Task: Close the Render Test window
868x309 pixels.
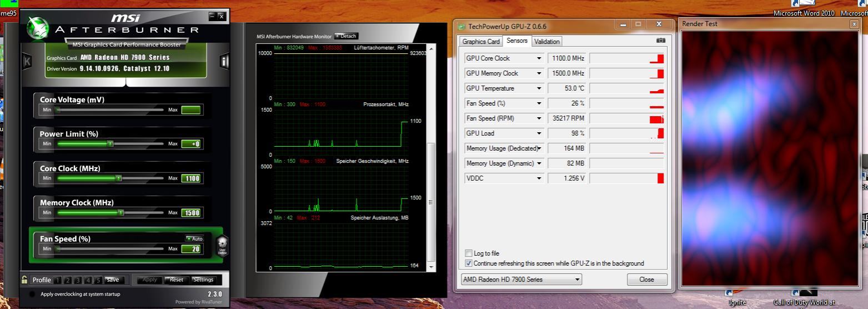Action: pyautogui.click(x=854, y=24)
